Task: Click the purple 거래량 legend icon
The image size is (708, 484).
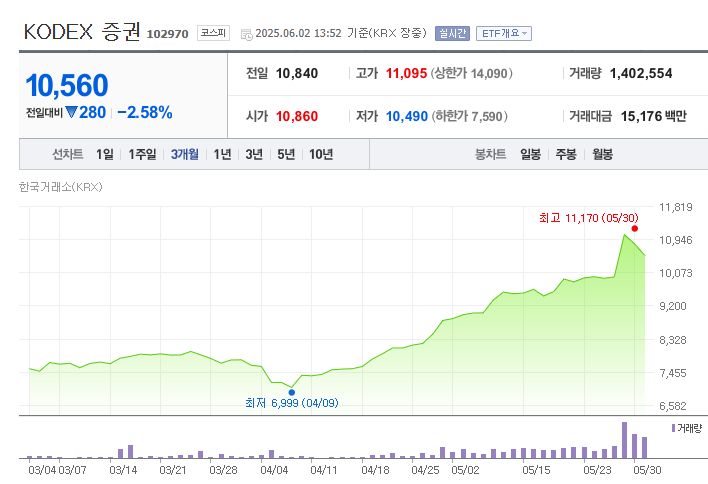Action: [x=673, y=428]
